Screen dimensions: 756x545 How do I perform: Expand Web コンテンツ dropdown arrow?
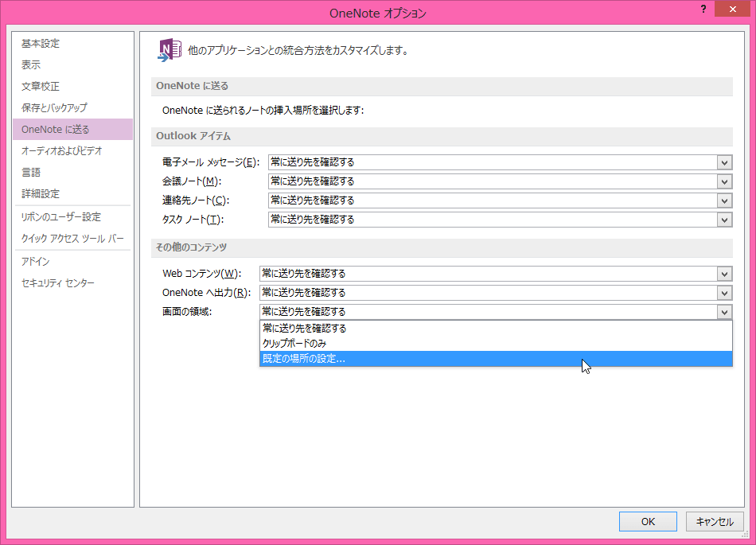pyautogui.click(x=724, y=274)
